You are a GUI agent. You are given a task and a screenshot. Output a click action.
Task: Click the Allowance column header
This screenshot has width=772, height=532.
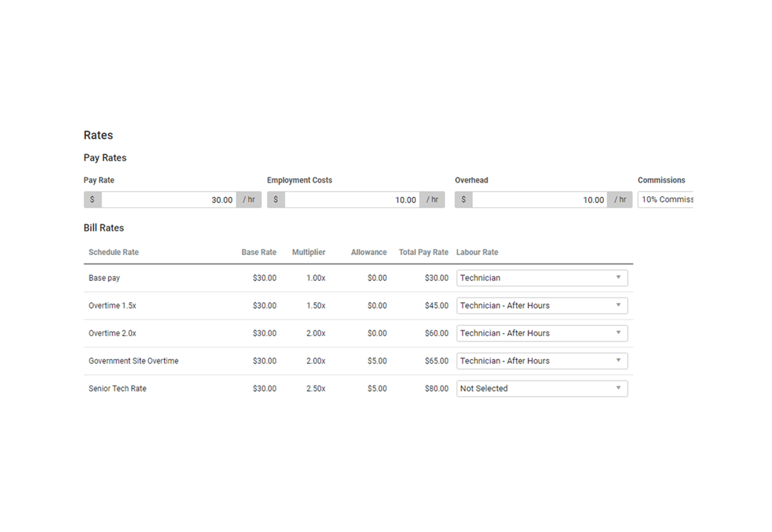coord(369,252)
